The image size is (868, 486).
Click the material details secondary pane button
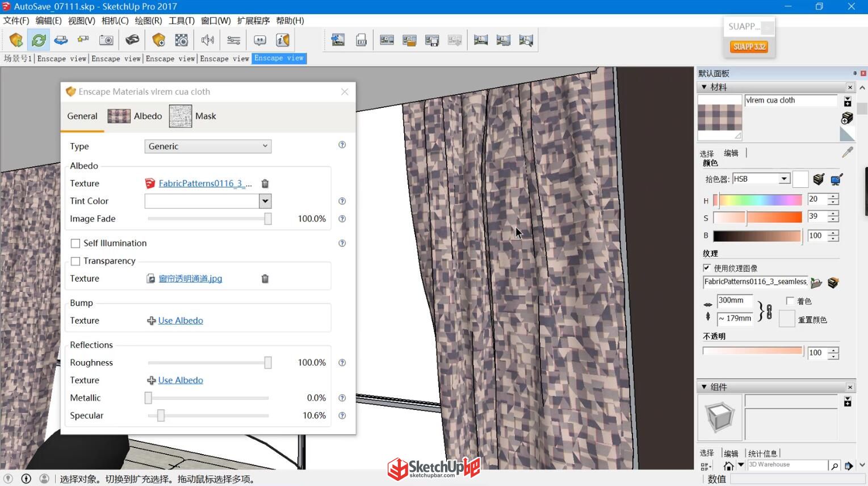848,102
